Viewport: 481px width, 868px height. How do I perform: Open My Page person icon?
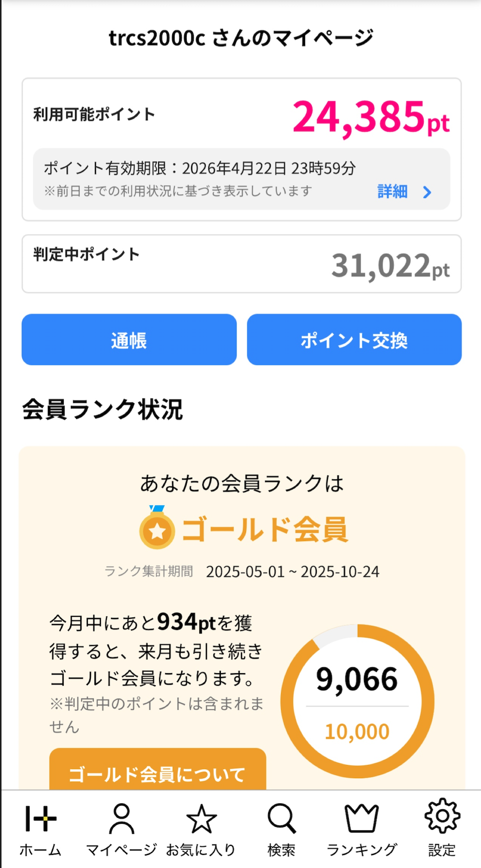[x=122, y=819]
